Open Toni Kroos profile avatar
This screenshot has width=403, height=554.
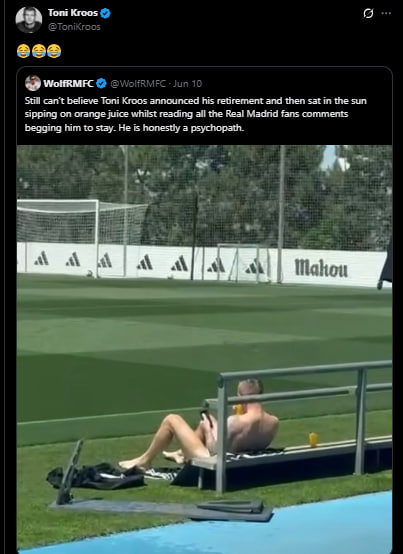click(x=29, y=20)
